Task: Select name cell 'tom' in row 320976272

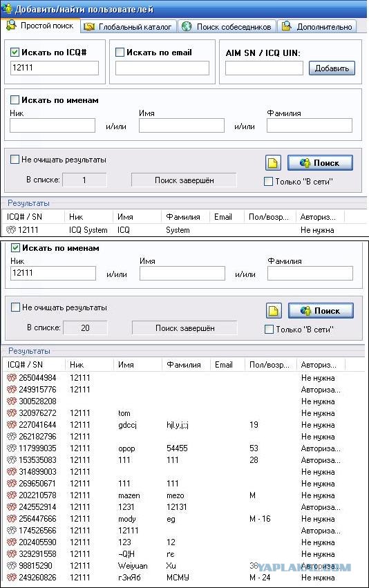Action: (124, 413)
